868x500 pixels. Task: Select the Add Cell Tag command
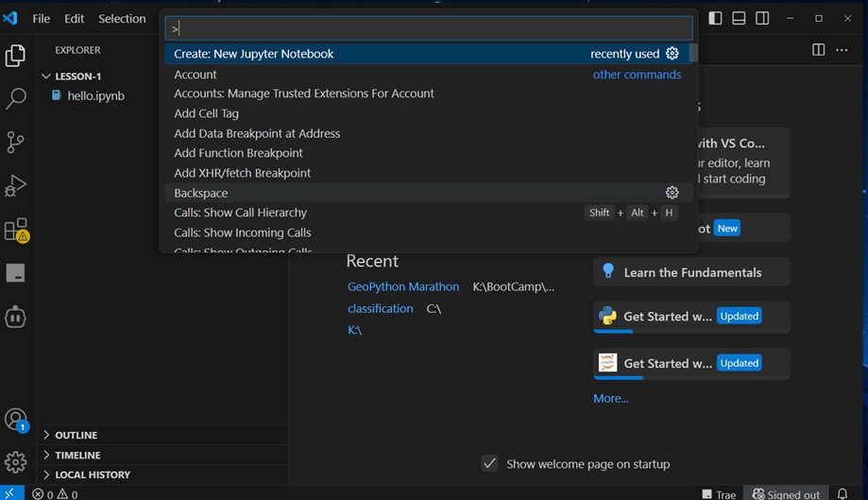pos(429,113)
